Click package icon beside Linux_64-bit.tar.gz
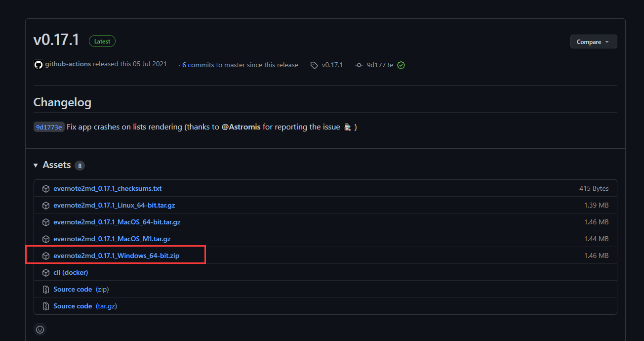The width and height of the screenshot is (644, 341). pos(46,206)
